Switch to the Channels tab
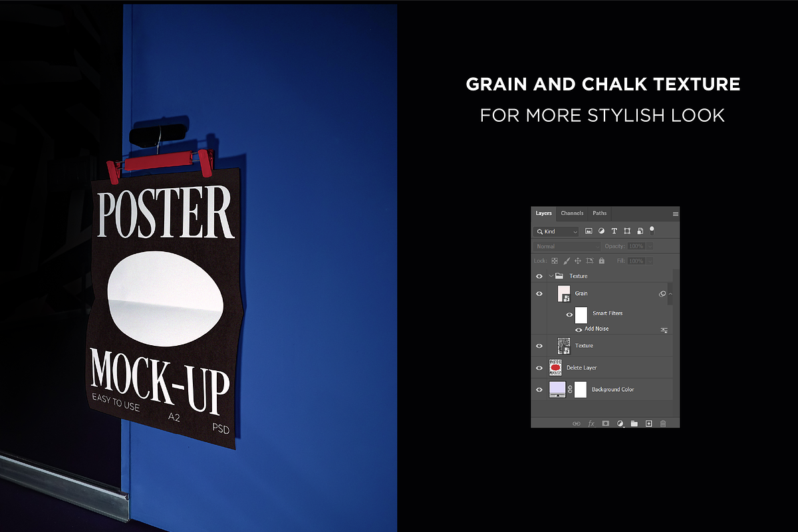Viewport: 798px width, 532px height. (x=572, y=213)
